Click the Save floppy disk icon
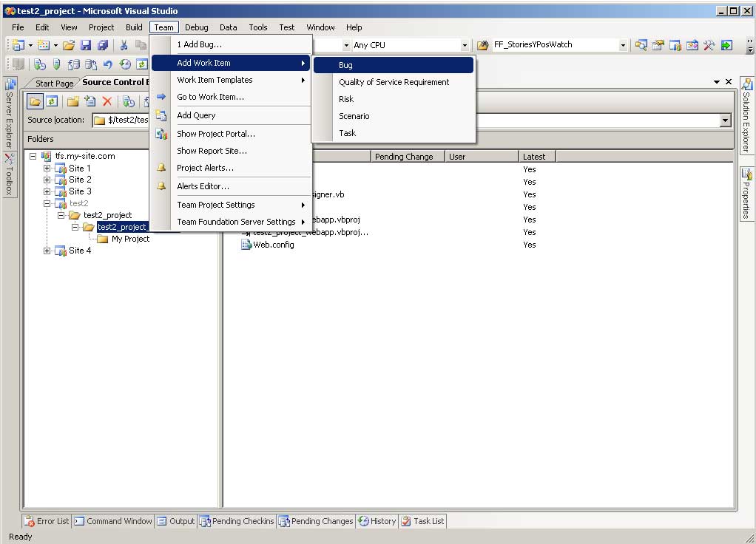The width and height of the screenshot is (756, 544). pos(86,45)
